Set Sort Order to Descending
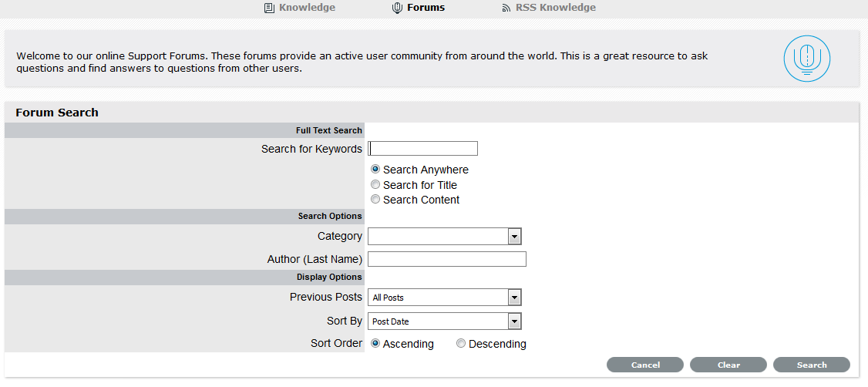 click(x=461, y=344)
